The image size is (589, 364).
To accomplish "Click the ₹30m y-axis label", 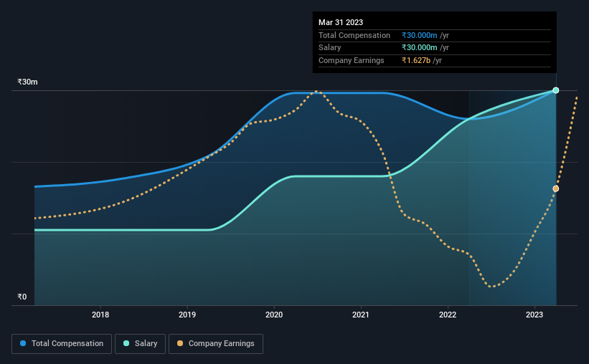I will [x=27, y=82].
